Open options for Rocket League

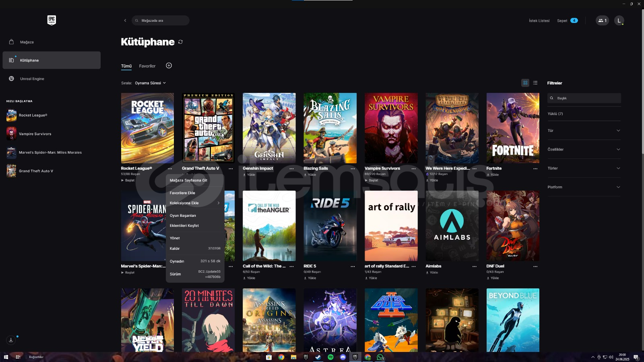[170, 169]
